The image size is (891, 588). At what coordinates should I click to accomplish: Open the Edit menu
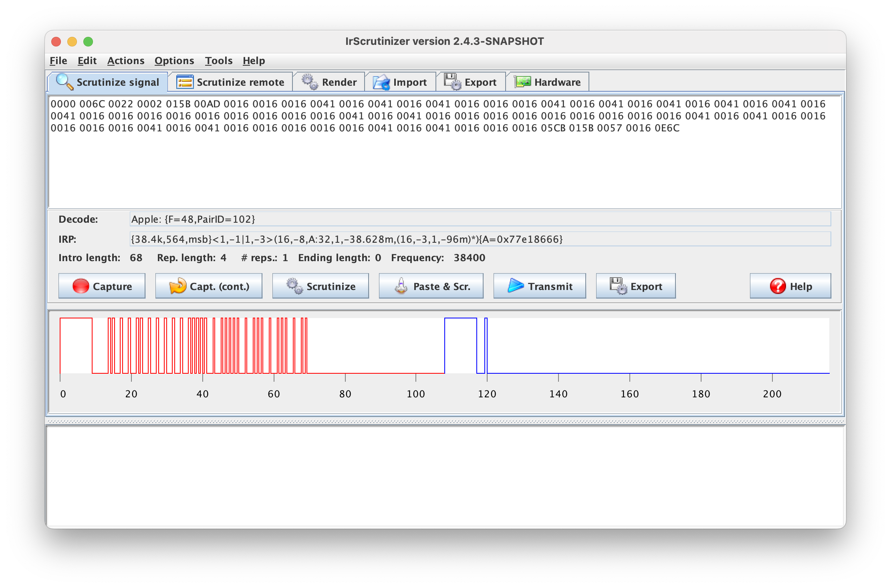point(87,60)
